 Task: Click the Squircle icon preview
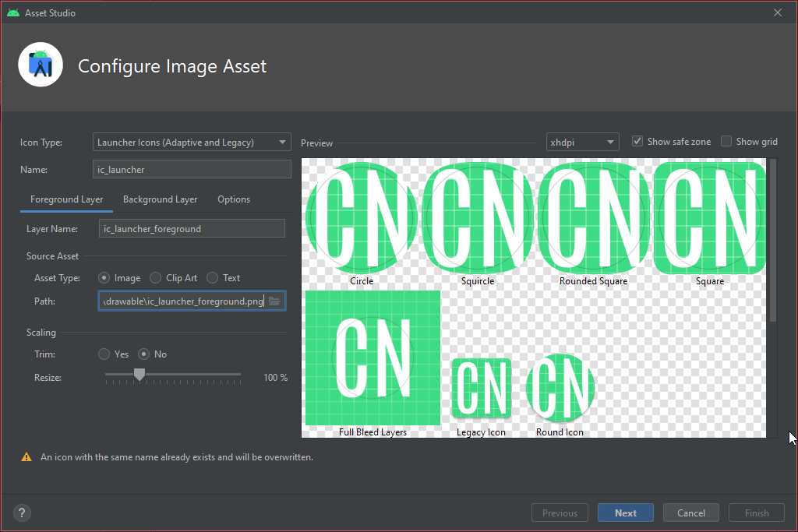point(478,218)
